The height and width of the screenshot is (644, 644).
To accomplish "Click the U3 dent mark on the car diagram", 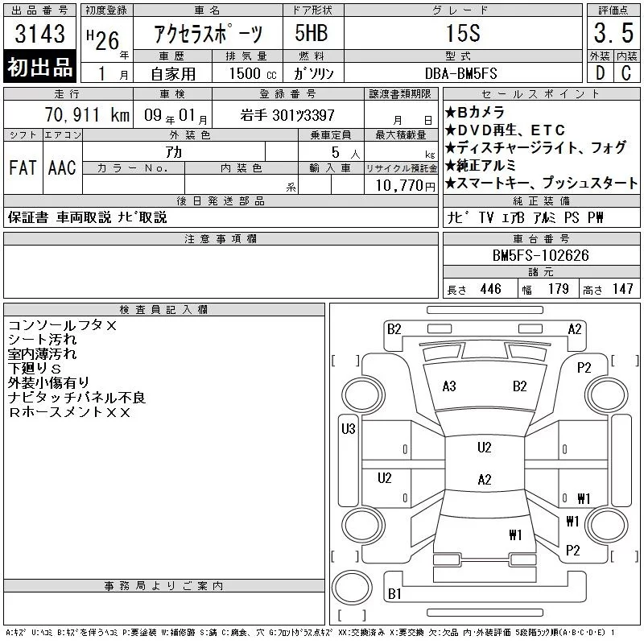I will (x=349, y=429).
